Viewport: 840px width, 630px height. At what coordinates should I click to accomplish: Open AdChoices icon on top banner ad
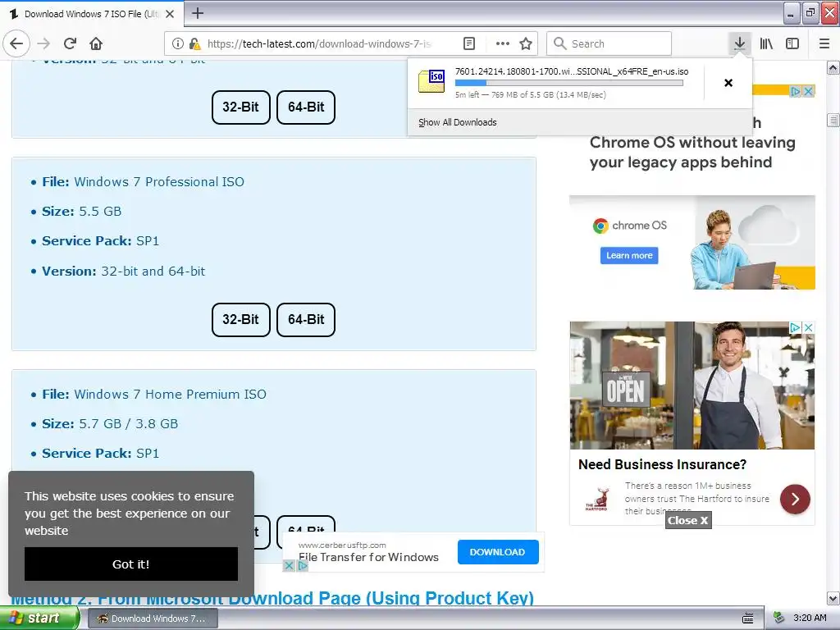pos(796,91)
